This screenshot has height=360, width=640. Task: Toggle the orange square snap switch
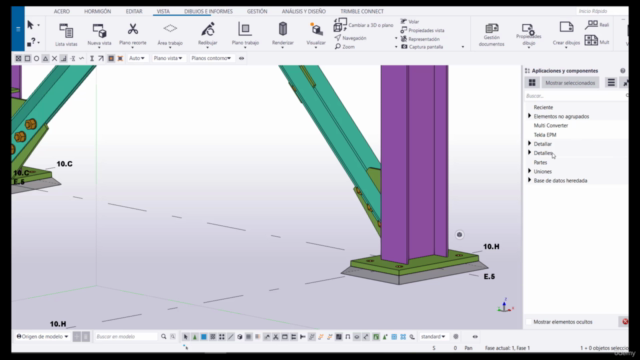pyautogui.click(x=111, y=58)
